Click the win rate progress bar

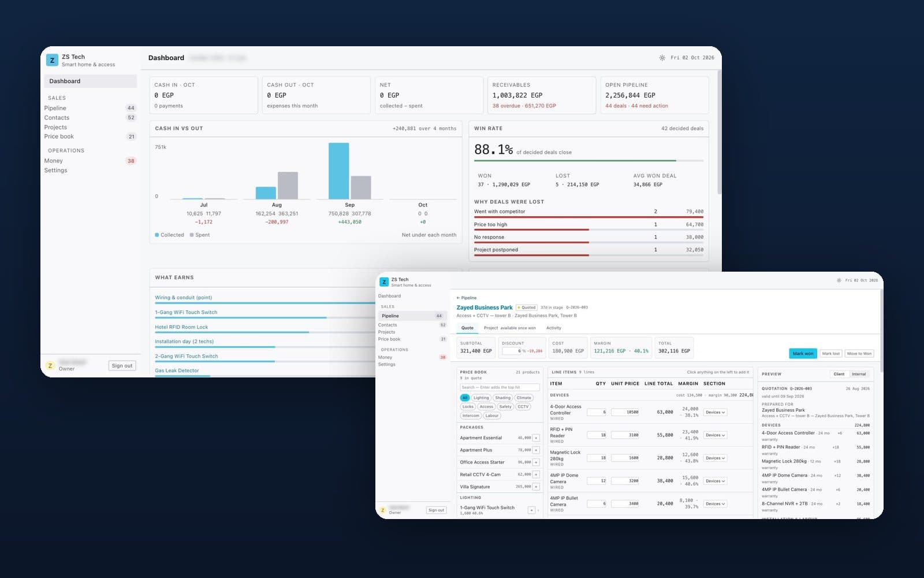pyautogui.click(x=588, y=161)
